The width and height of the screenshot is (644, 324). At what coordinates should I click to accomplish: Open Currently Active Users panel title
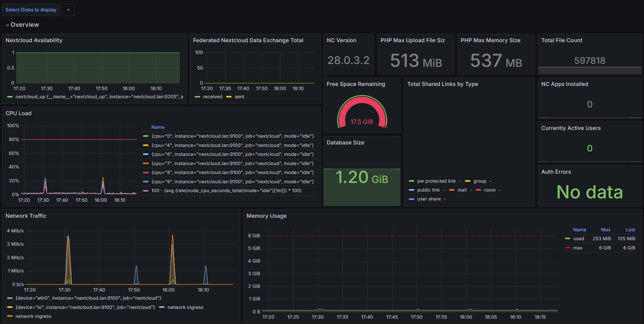point(571,128)
